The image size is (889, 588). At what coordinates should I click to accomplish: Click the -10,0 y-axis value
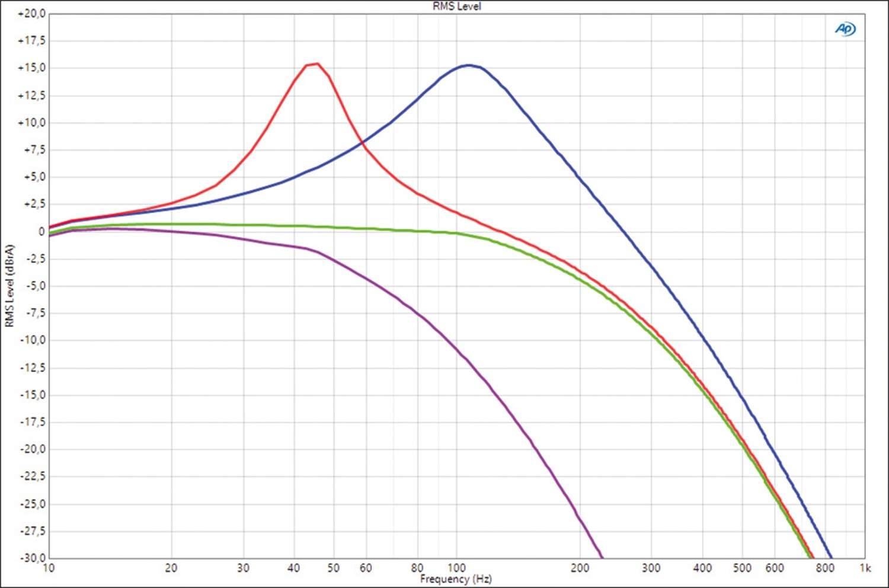32,340
